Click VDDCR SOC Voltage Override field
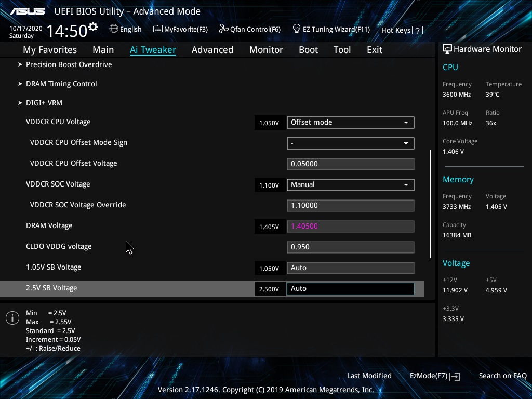 [351, 206]
